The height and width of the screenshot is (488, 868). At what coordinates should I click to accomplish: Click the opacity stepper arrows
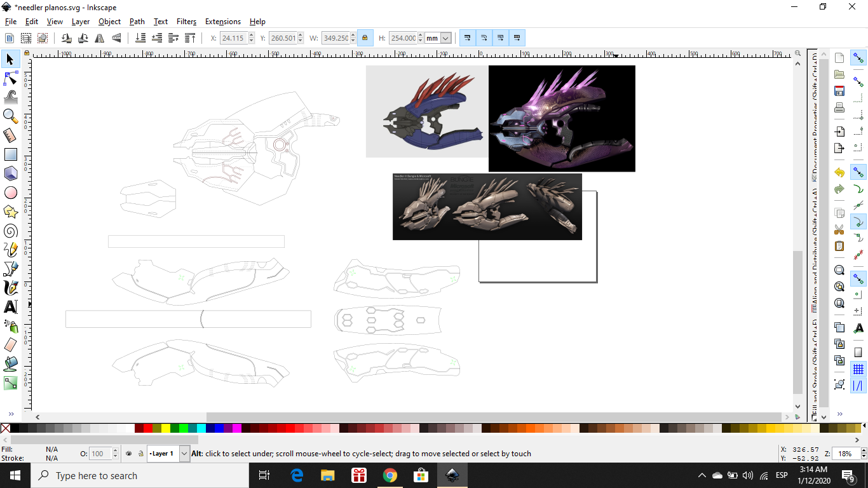click(x=115, y=454)
